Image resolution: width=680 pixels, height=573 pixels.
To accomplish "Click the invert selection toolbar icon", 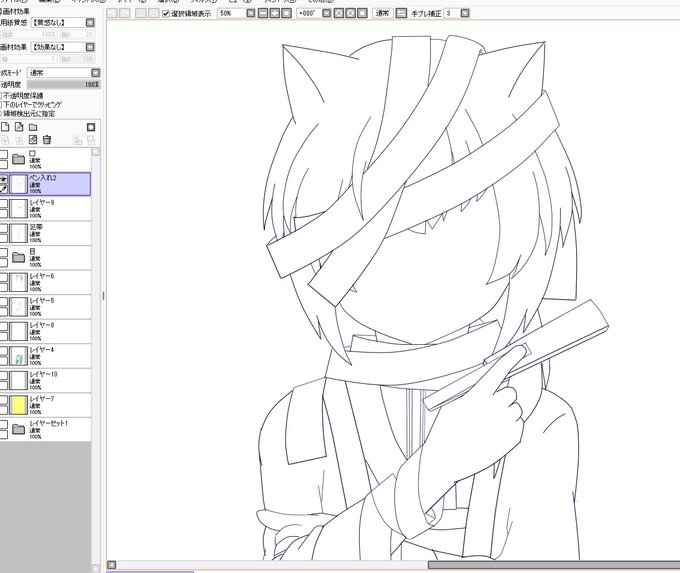I will 153,13.
